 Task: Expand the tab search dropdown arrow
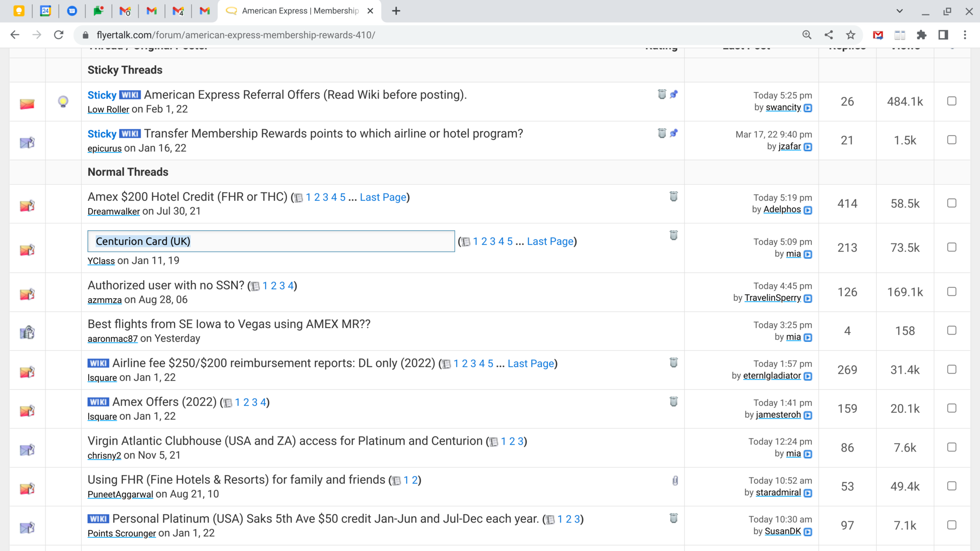[900, 11]
